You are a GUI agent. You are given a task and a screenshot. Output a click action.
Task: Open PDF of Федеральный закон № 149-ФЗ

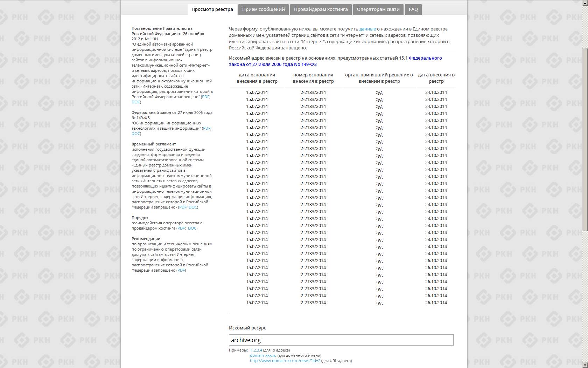click(x=206, y=128)
